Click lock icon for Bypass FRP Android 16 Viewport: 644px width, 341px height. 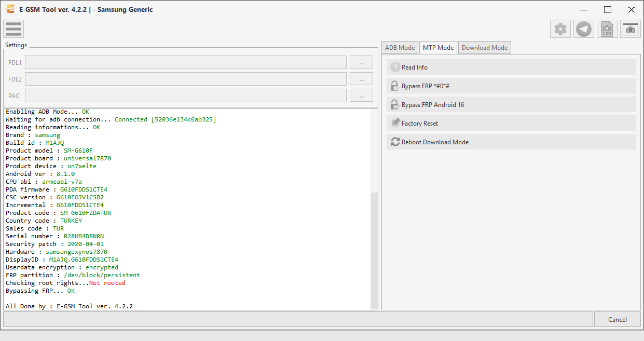(x=395, y=104)
